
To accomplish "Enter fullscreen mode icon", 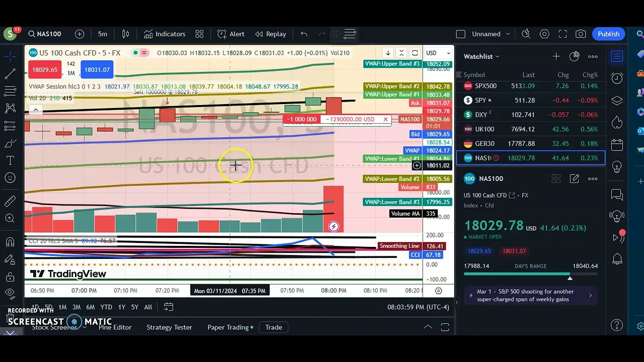I will pyautogui.click(x=562, y=34).
